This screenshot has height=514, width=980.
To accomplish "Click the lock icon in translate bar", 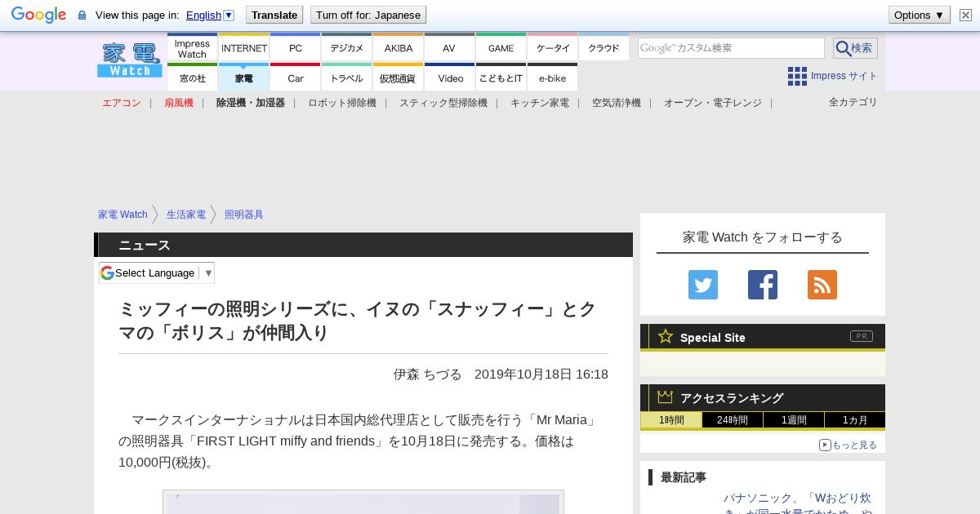I will (x=82, y=15).
